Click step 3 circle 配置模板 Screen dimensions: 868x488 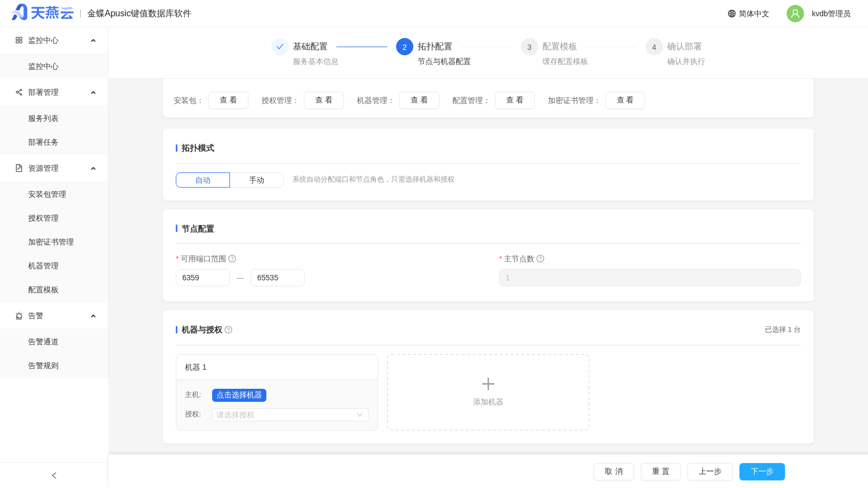(x=529, y=47)
